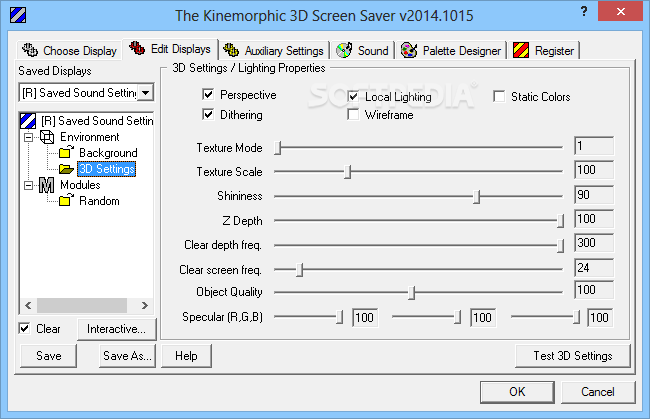
Task: Click the Clear screen freq. slider handle
Action: pyautogui.click(x=300, y=269)
